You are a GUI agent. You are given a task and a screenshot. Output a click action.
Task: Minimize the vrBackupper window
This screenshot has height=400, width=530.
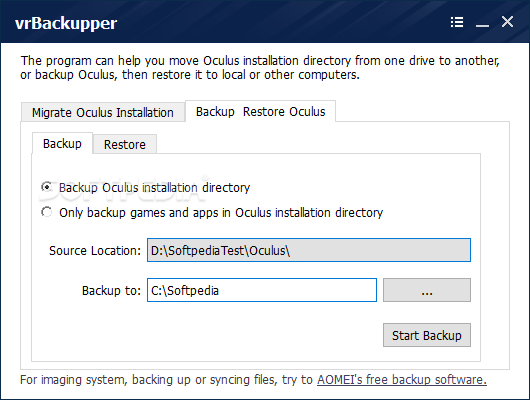point(482,23)
